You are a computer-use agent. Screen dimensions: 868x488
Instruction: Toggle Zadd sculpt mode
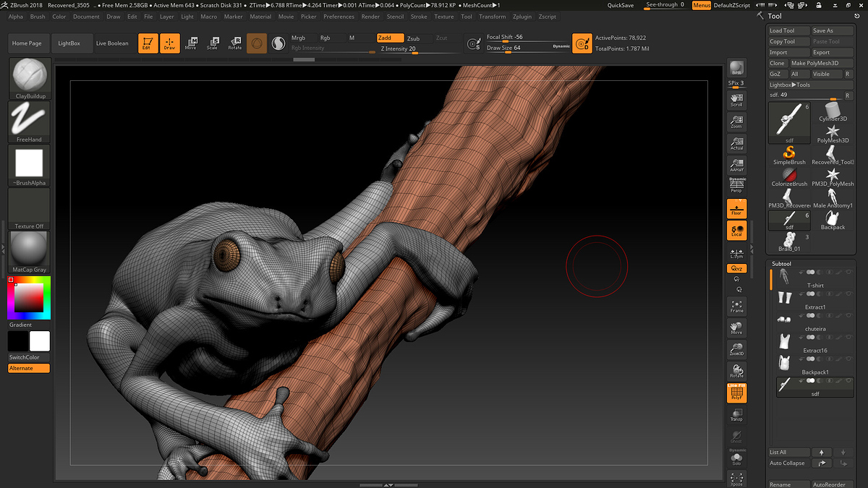[390, 38]
